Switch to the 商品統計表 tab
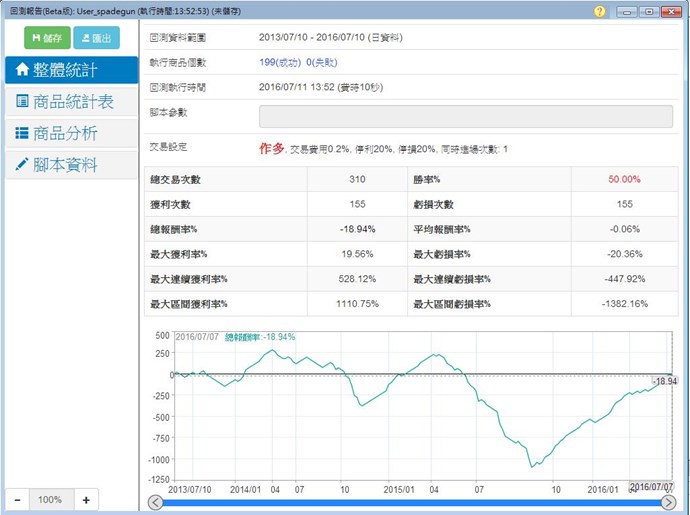 71,102
